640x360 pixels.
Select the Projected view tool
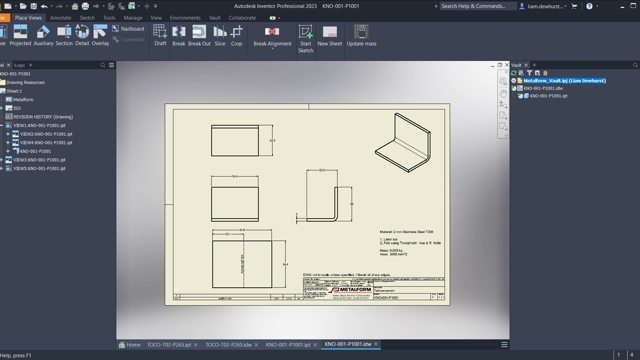pyautogui.click(x=20, y=35)
